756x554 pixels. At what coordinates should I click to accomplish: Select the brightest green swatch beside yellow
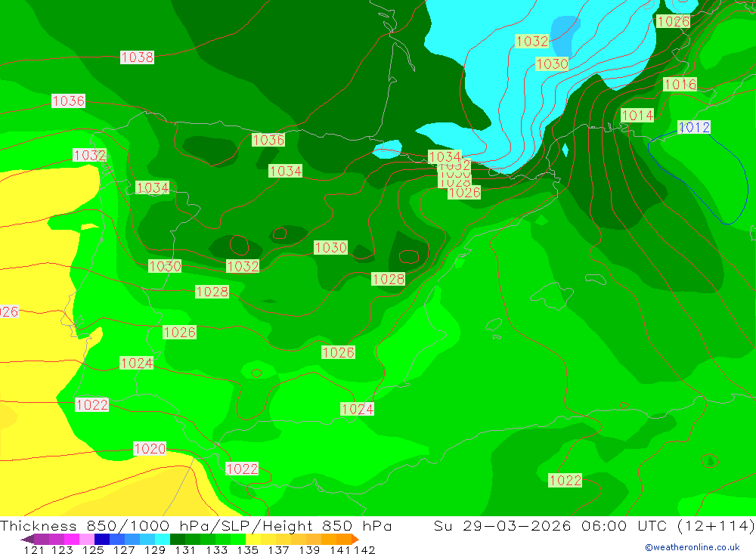pyautogui.click(x=238, y=539)
